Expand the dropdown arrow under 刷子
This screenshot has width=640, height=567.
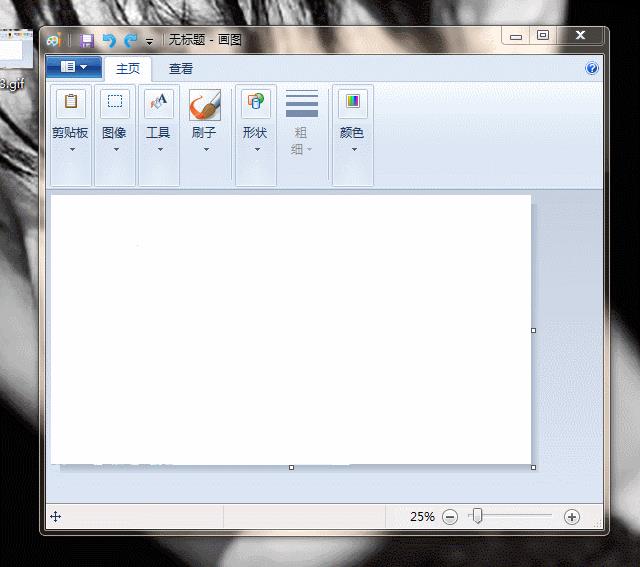tap(207, 149)
